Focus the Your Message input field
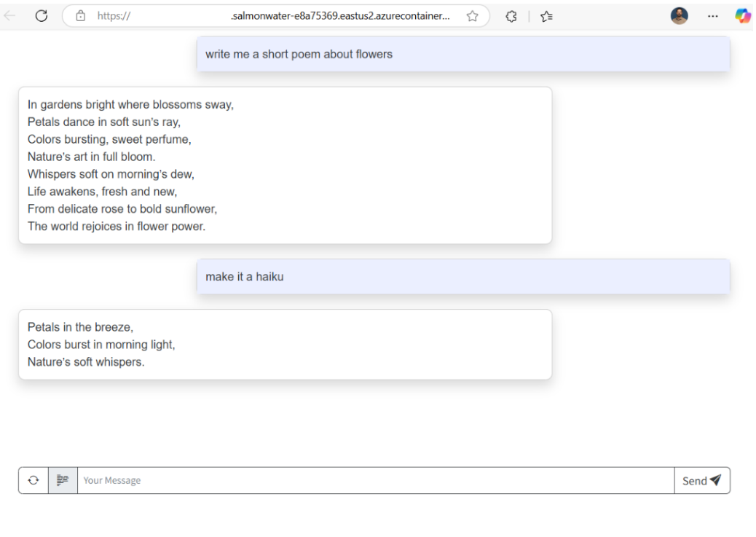This screenshot has height=537, width=756. point(375,480)
